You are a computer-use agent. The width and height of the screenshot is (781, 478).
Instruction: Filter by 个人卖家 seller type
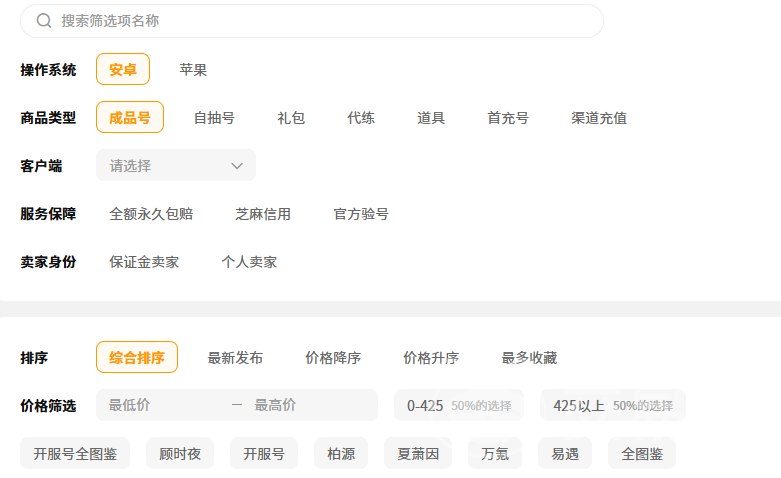pos(249,261)
